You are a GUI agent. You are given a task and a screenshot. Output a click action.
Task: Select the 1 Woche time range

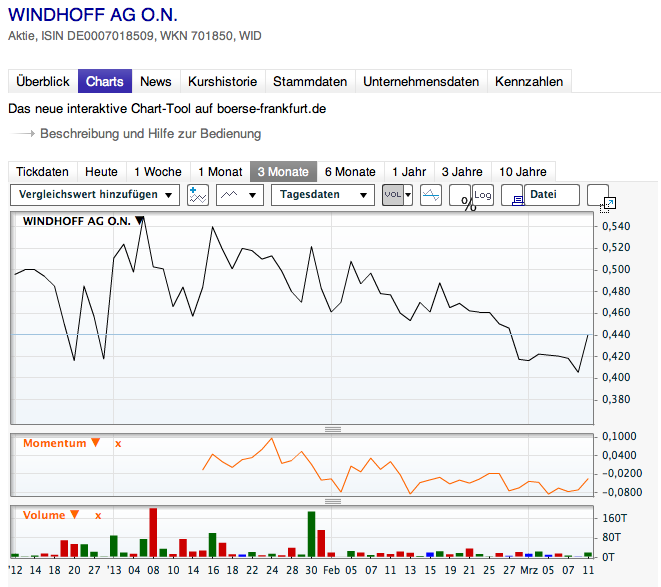(158, 172)
